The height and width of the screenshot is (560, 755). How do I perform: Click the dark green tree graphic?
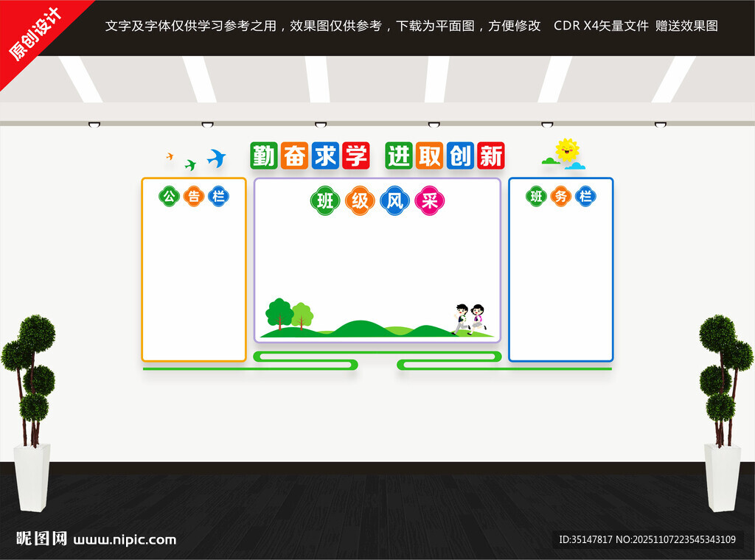pos(279,314)
